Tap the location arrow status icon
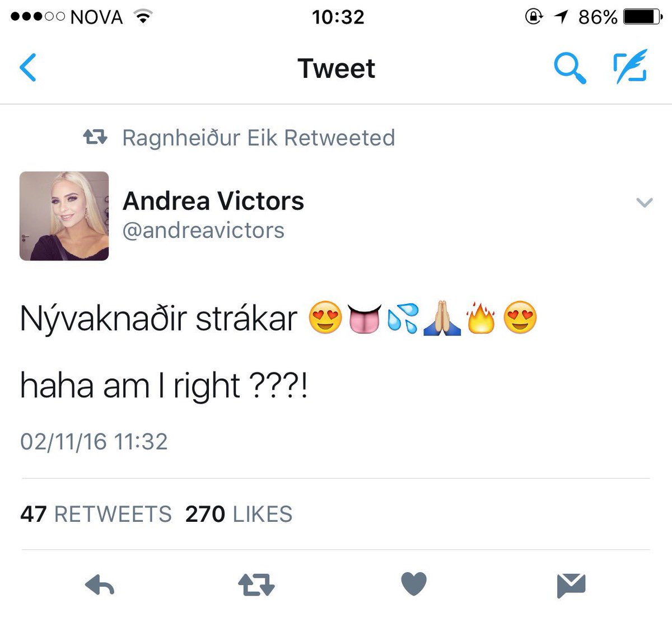 click(x=561, y=17)
